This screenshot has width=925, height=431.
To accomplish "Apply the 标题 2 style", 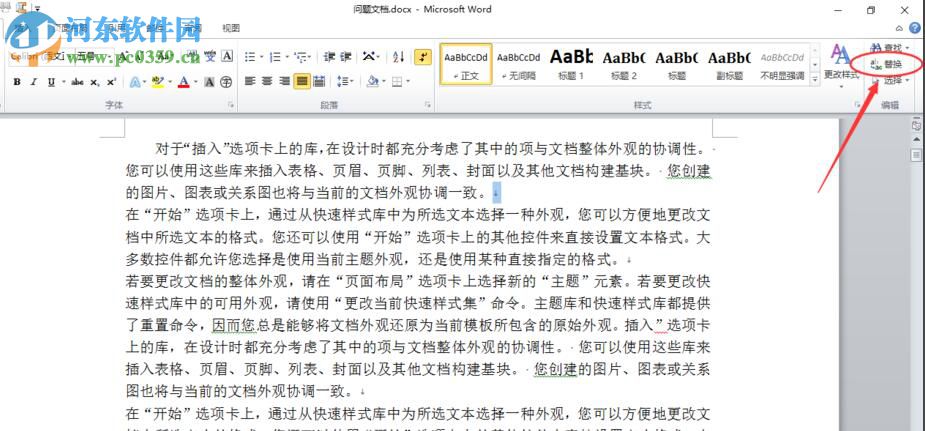I will click(624, 64).
